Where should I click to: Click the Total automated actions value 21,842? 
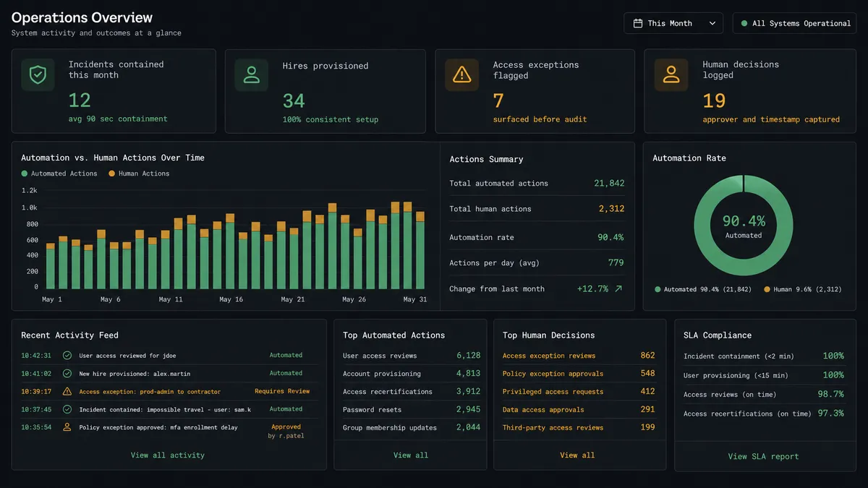(x=609, y=184)
